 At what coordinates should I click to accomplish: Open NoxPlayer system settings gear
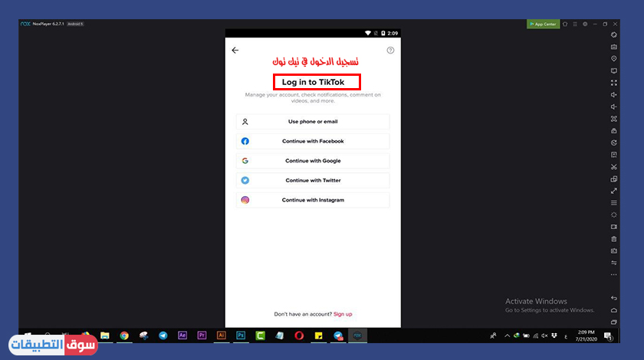[585, 25]
